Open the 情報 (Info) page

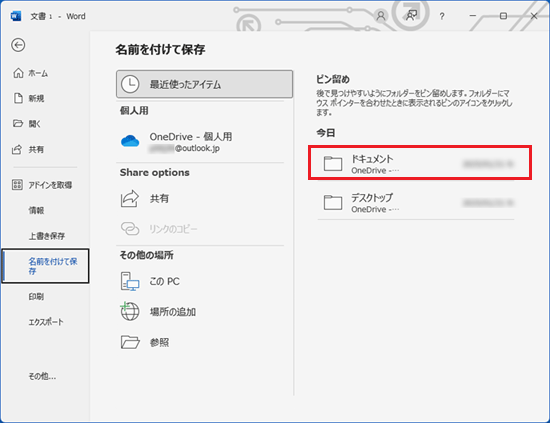36,210
